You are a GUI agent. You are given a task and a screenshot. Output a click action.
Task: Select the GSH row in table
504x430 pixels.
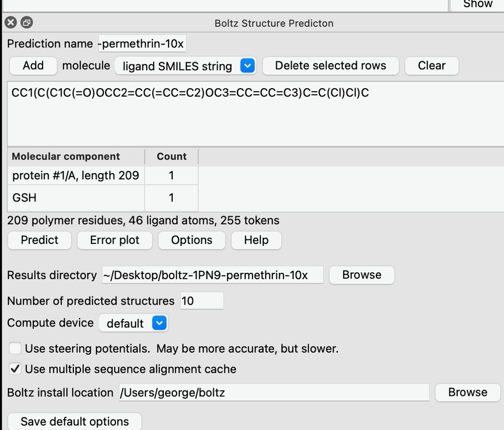[76, 197]
